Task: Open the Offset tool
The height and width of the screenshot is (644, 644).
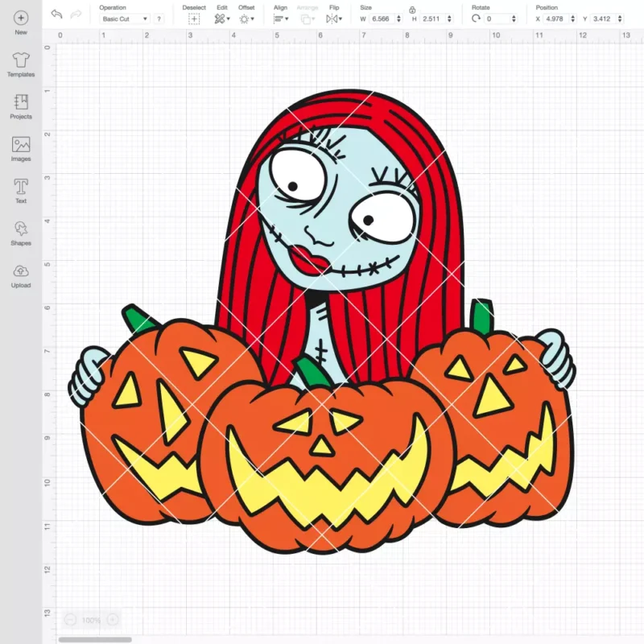Action: coord(246,19)
